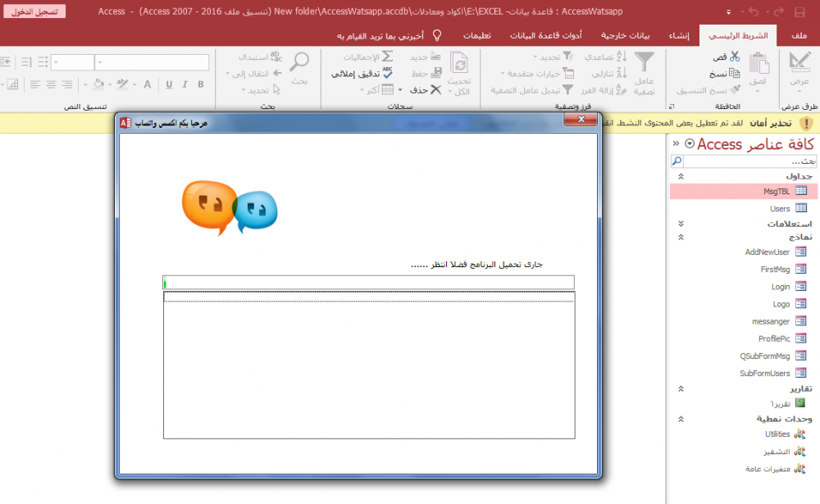The image size is (820, 504).
Task: Collapse the وحدات نمطية modules group
Action: tap(681, 420)
